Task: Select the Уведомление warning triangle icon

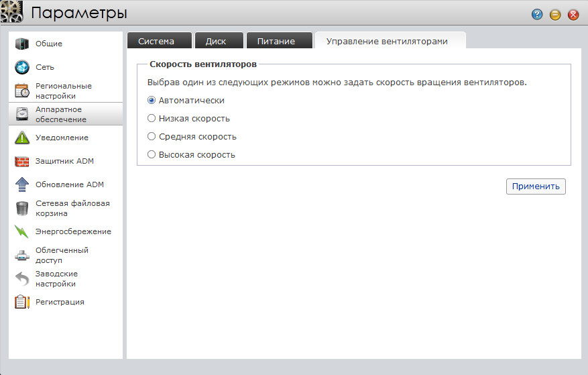Action: (x=22, y=138)
